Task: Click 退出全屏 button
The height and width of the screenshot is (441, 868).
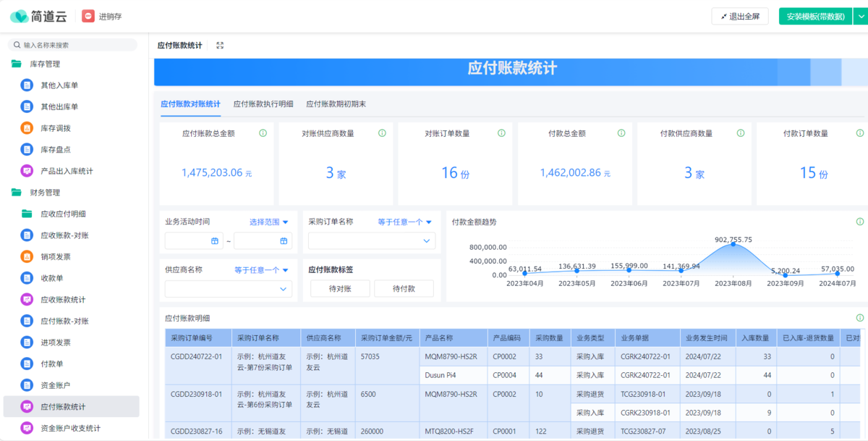Action: [x=739, y=17]
